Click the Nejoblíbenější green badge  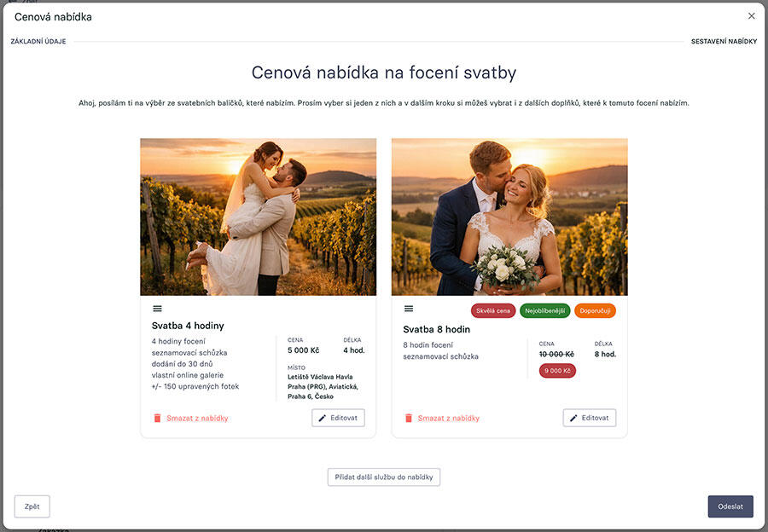click(545, 310)
